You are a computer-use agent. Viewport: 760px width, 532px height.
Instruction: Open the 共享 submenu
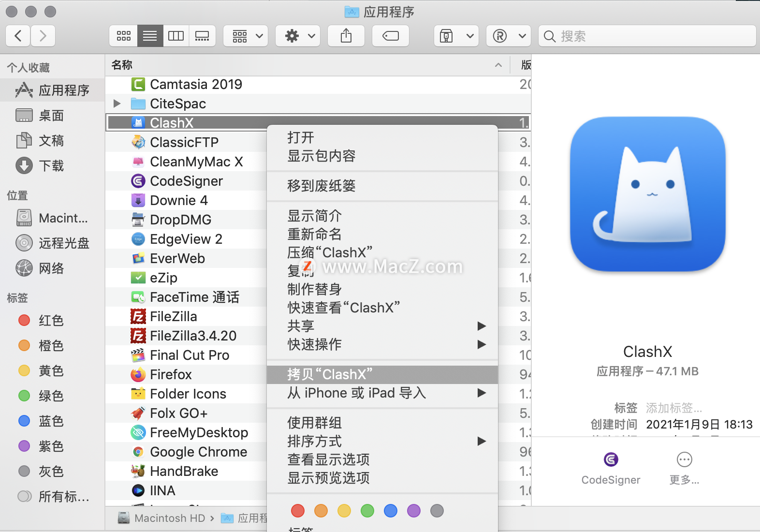click(x=382, y=326)
